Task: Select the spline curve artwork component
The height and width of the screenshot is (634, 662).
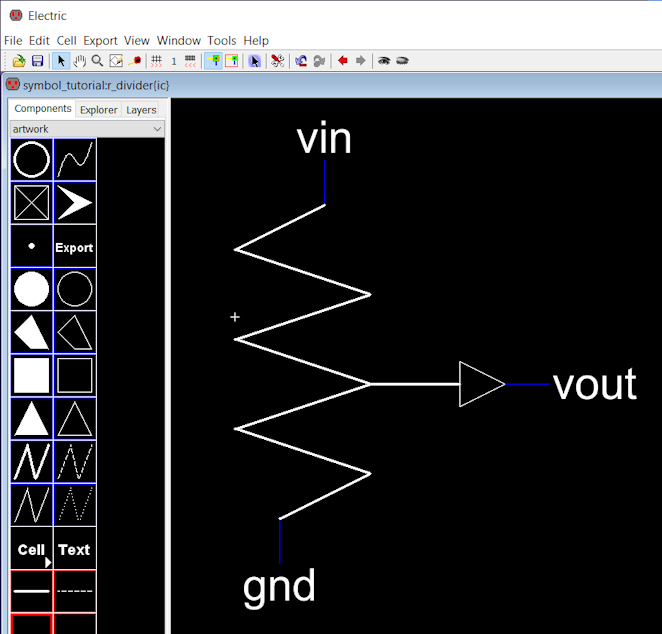Action: coord(75,160)
